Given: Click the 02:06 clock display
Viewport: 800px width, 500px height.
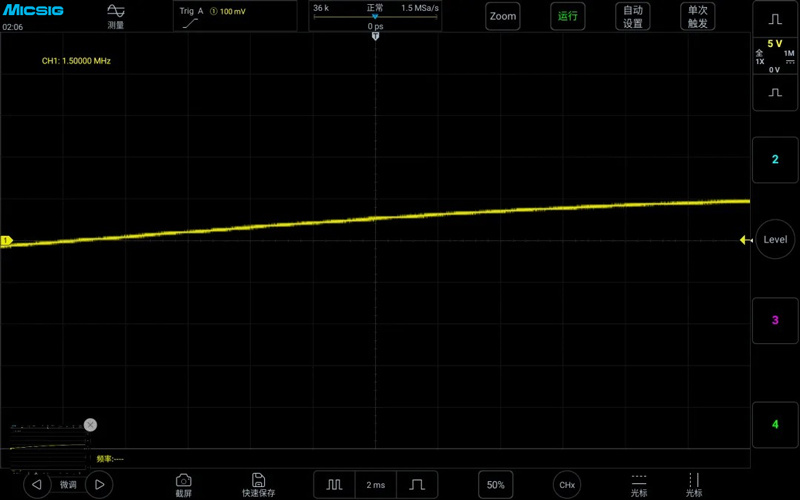Looking at the screenshot, I should coord(13,27).
